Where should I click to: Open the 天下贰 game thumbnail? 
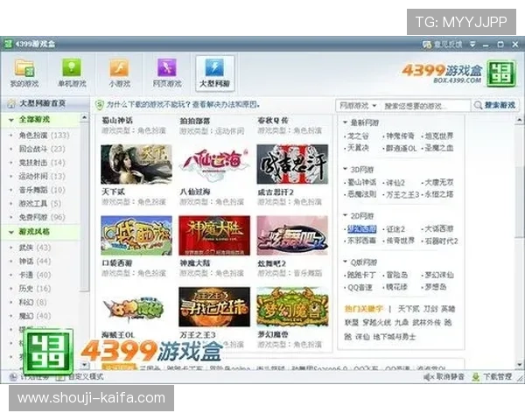coord(136,164)
